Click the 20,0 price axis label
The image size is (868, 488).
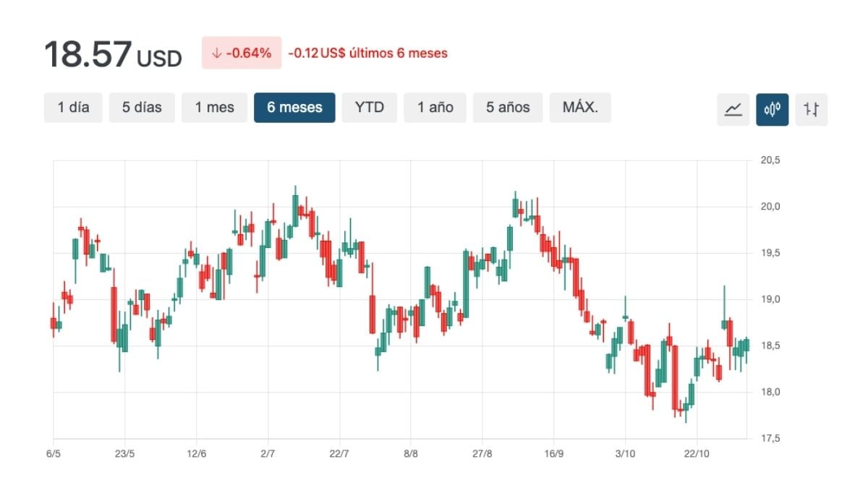(x=770, y=207)
